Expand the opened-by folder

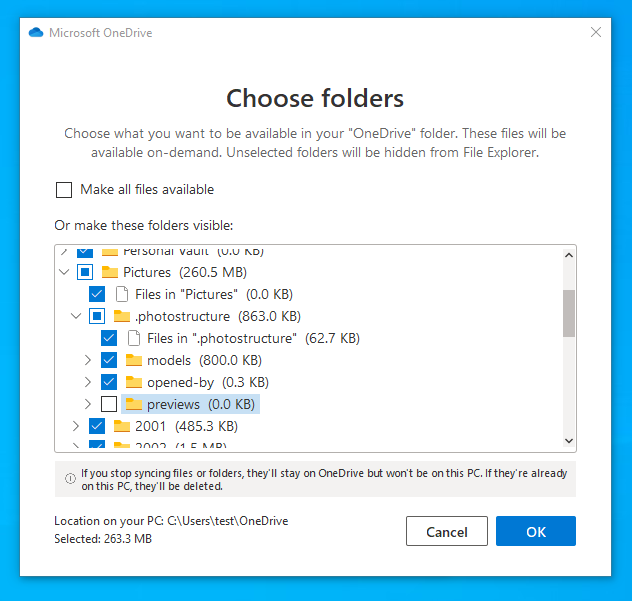tap(88, 382)
